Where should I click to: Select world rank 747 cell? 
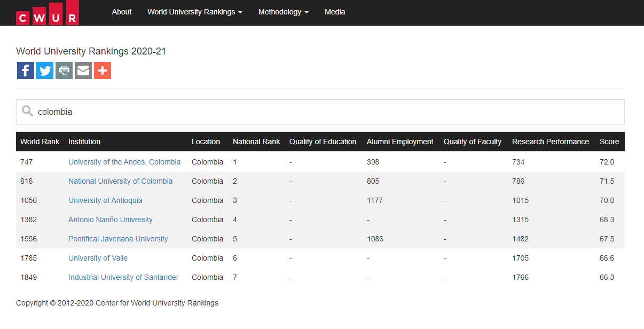pyautogui.click(x=26, y=162)
